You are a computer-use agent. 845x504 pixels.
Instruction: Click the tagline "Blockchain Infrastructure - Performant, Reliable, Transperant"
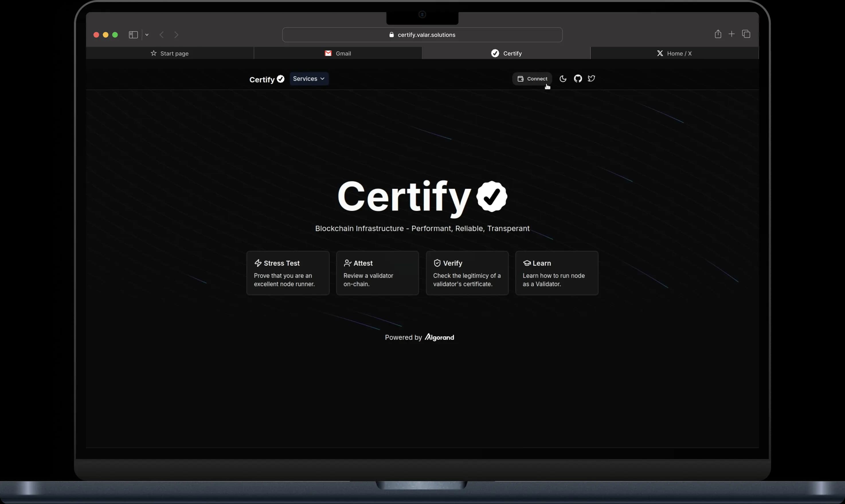422,229
